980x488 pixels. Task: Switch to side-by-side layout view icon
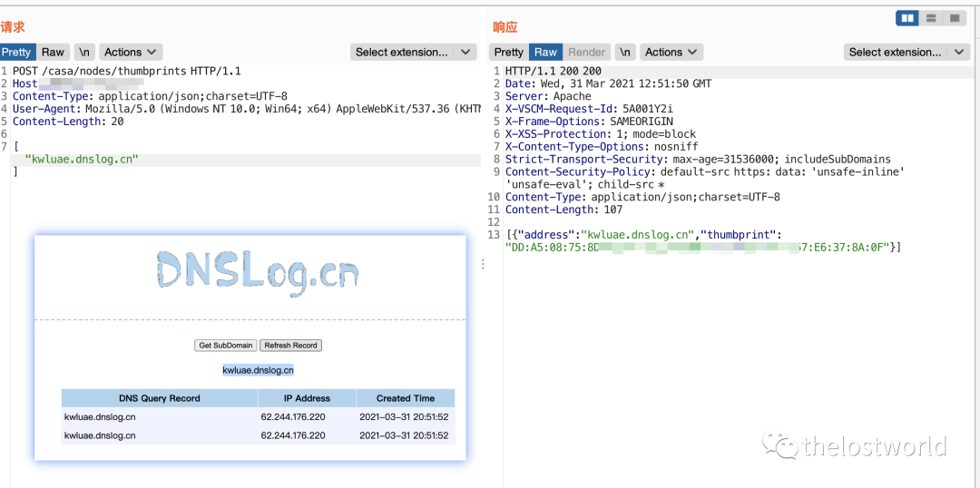(x=906, y=19)
